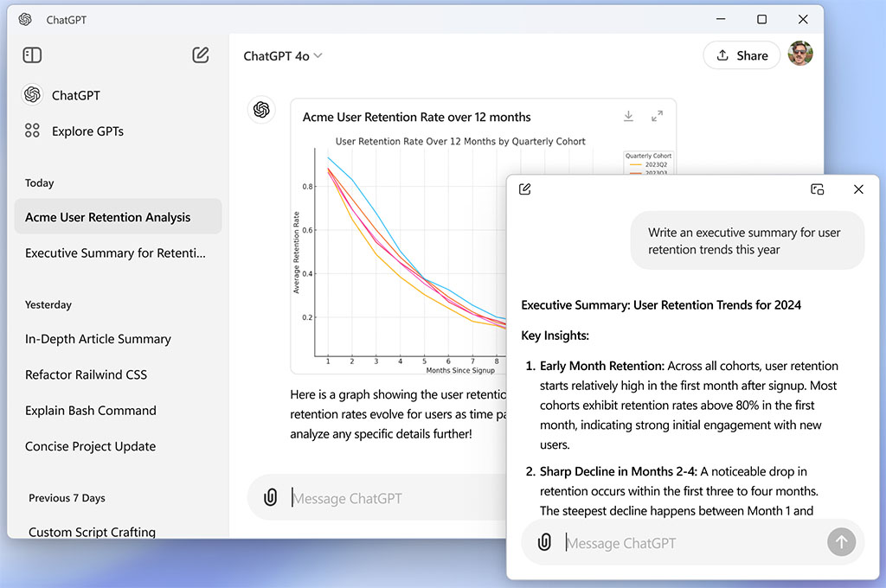Viewport: 886px width, 588px height.
Task: Toggle the sidebar panel icon
Action: click(32, 54)
